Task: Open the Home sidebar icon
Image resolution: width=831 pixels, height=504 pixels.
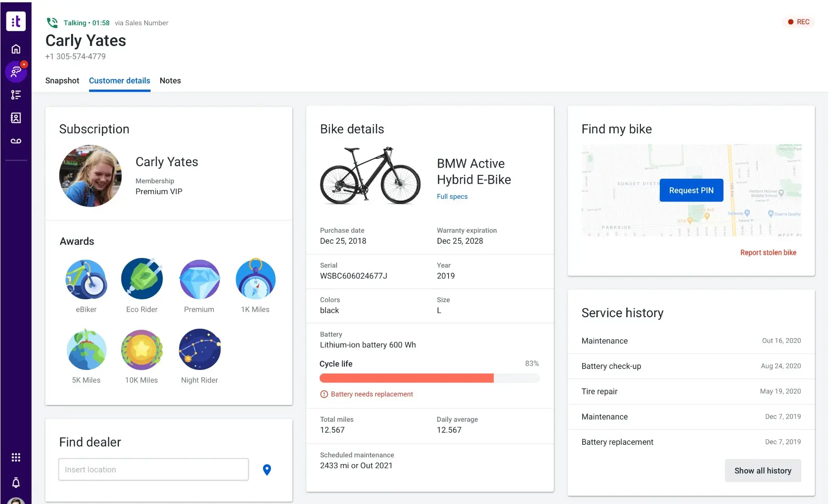Action: click(16, 49)
